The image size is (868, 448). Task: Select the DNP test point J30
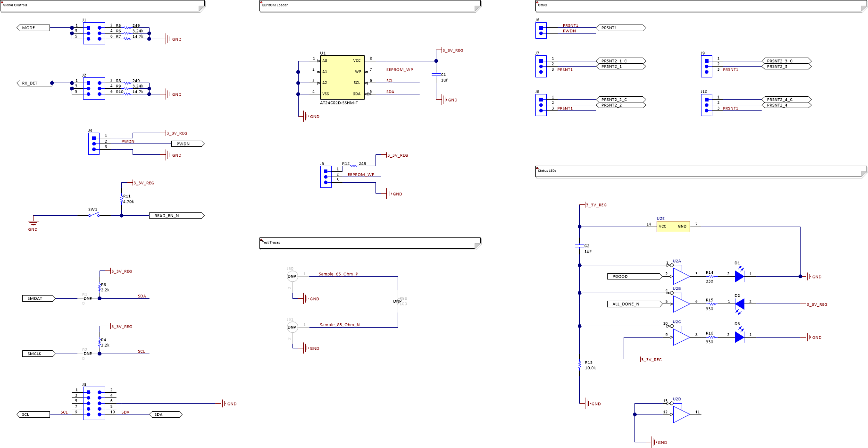coord(292,275)
